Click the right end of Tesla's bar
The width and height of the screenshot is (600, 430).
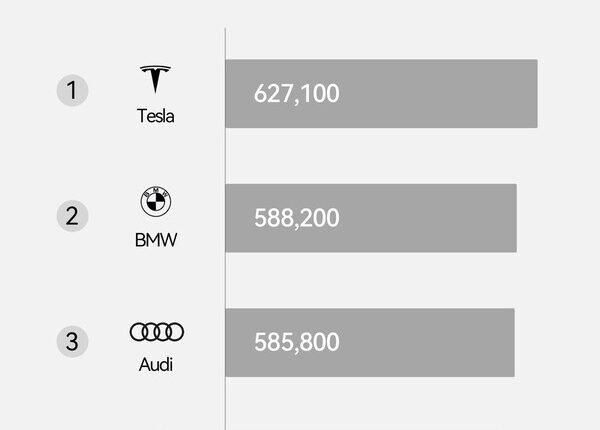click(532, 94)
